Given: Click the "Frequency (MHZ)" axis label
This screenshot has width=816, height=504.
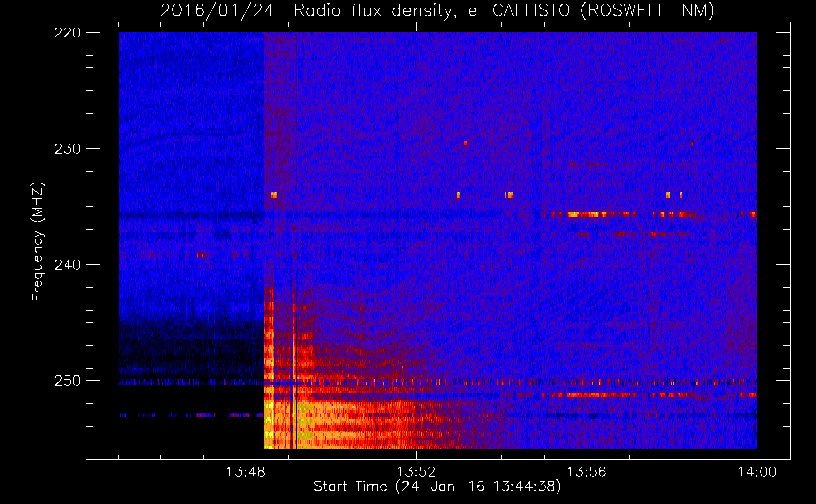Looking at the screenshot, I should click(38, 241).
